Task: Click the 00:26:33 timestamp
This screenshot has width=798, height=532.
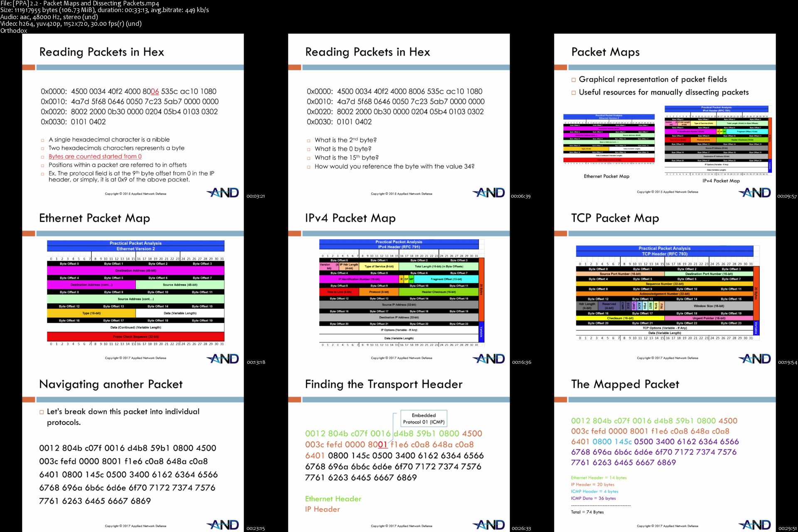Action: pos(521,528)
